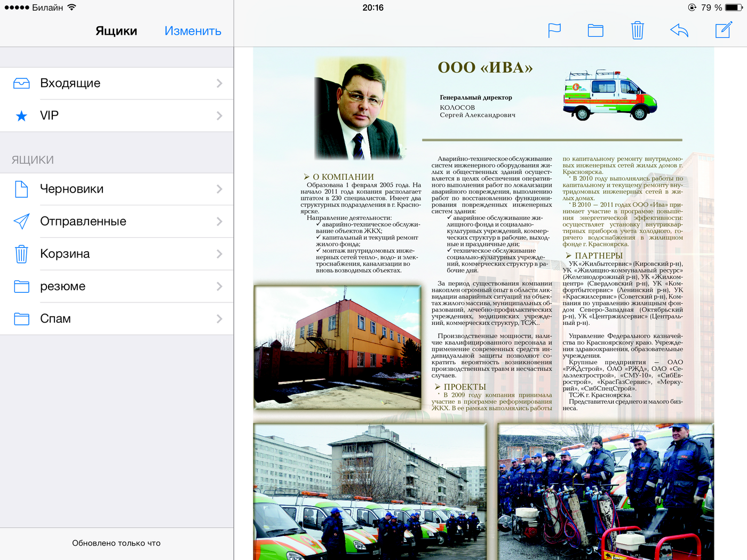
Task: Delete the message with the trash icon
Action: 637,30
